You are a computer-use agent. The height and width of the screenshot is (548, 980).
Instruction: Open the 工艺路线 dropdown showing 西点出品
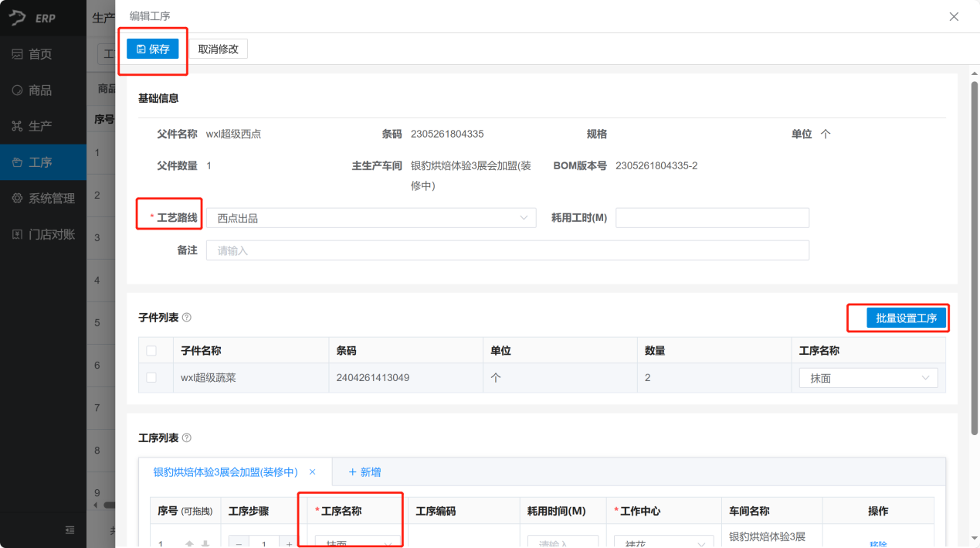(371, 218)
